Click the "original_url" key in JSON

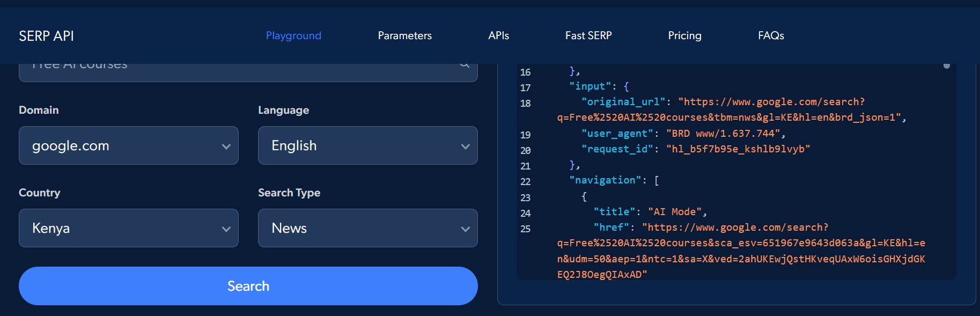[x=623, y=102]
